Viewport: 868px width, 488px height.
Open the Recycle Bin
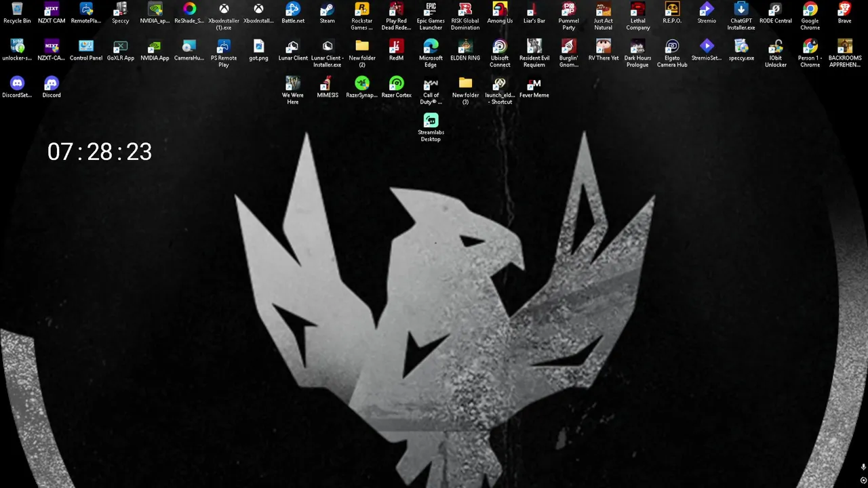tap(17, 13)
